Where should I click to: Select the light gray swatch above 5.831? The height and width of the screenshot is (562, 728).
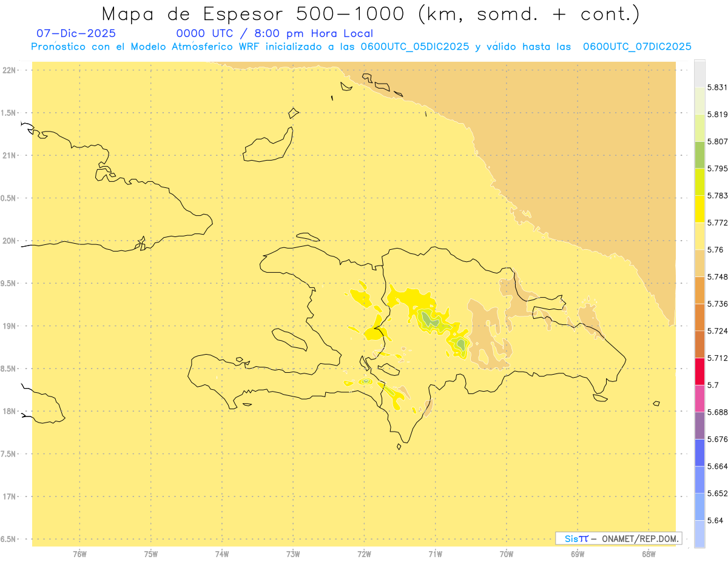click(x=699, y=73)
